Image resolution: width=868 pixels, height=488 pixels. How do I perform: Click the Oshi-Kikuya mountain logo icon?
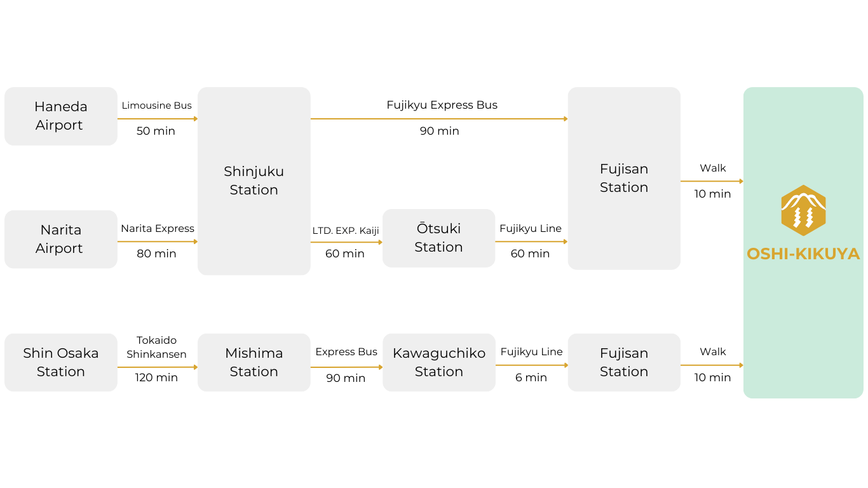pos(803,210)
